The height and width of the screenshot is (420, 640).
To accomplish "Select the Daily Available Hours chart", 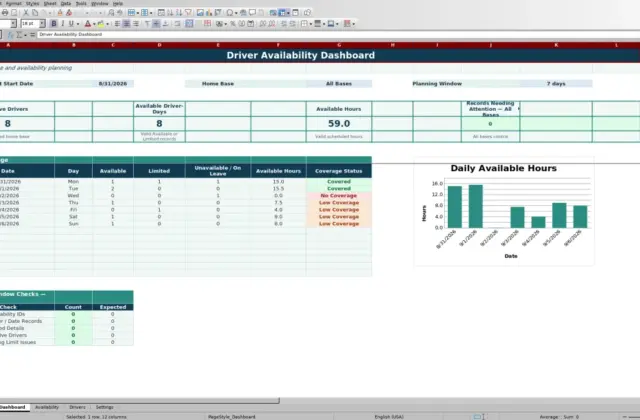I will point(504,211).
